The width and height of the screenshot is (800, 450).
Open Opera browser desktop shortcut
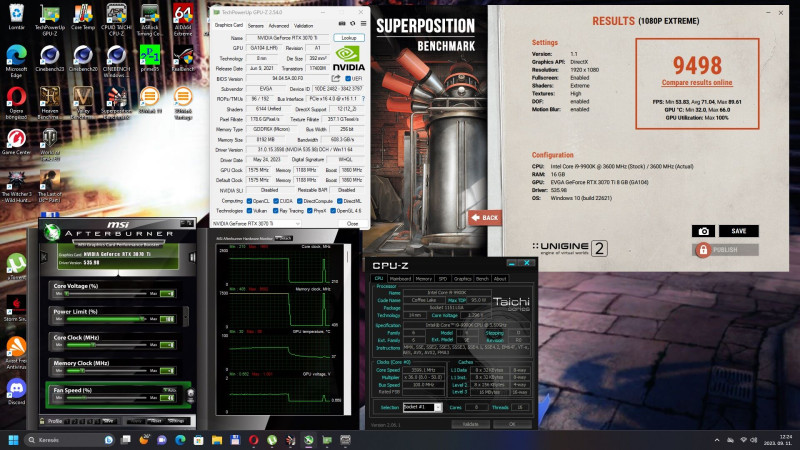click(16, 103)
